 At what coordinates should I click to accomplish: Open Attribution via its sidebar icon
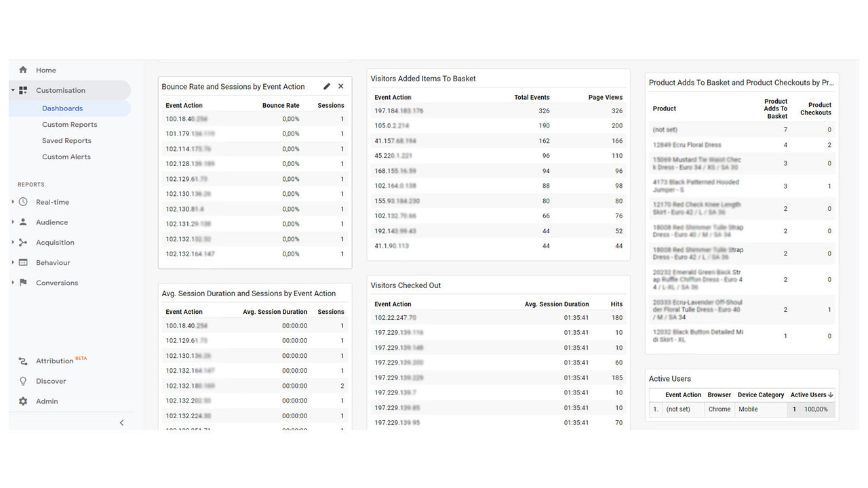point(23,361)
